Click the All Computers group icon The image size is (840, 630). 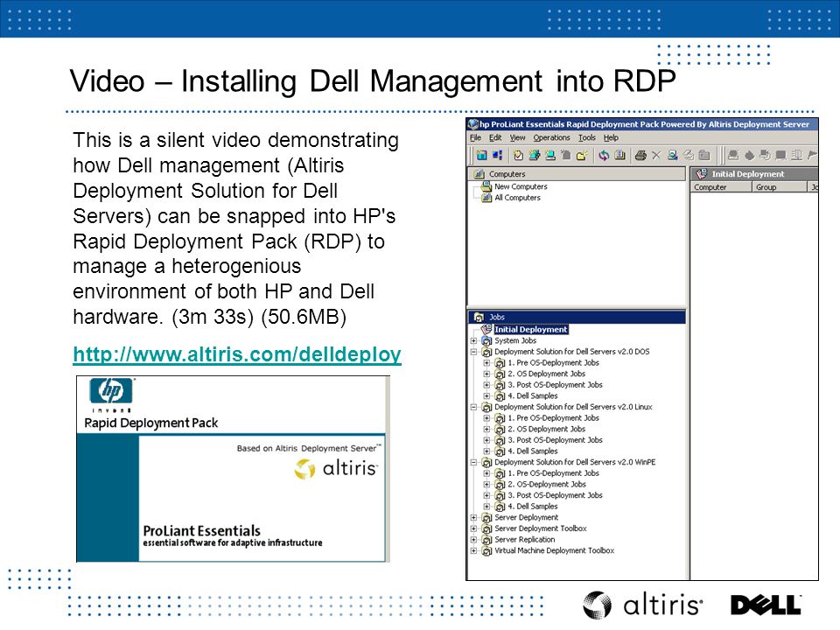(486, 198)
